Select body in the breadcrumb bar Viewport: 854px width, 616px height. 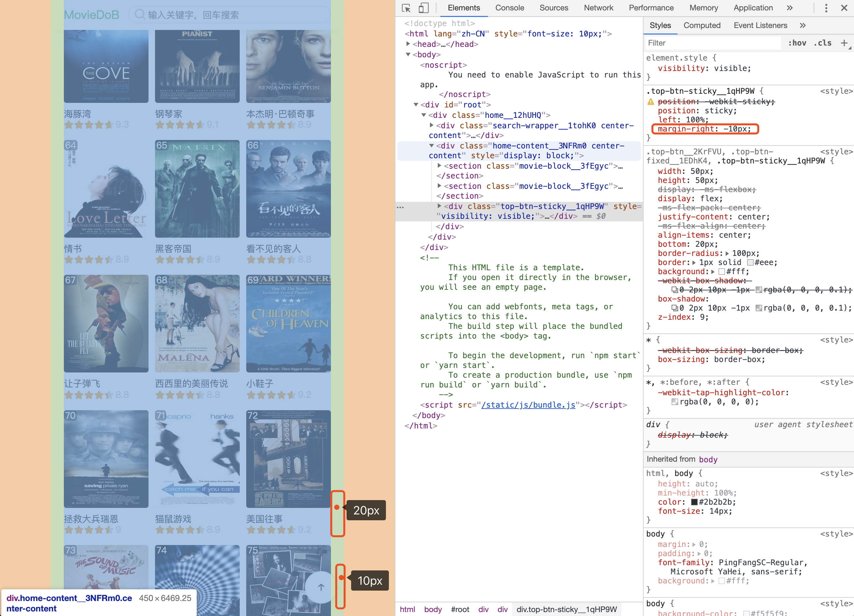(433, 609)
